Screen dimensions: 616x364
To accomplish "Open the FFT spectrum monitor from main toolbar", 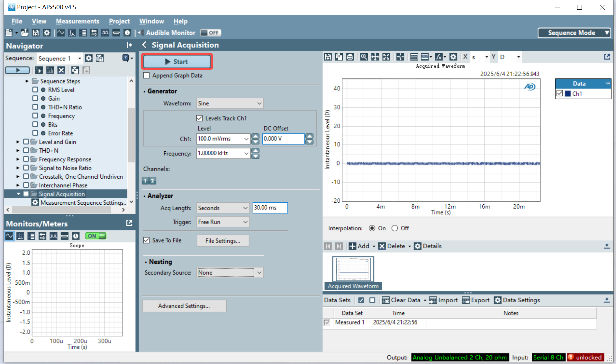I will [x=72, y=33].
